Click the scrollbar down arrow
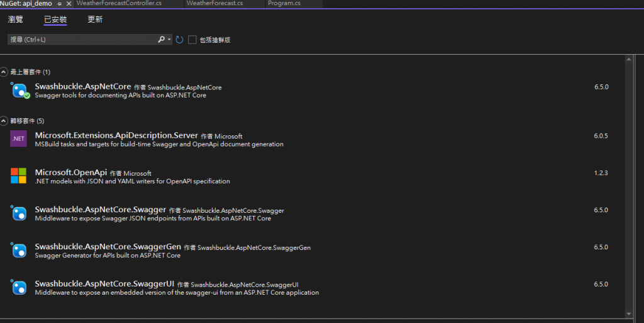The height and width of the screenshot is (323, 644). (629, 314)
